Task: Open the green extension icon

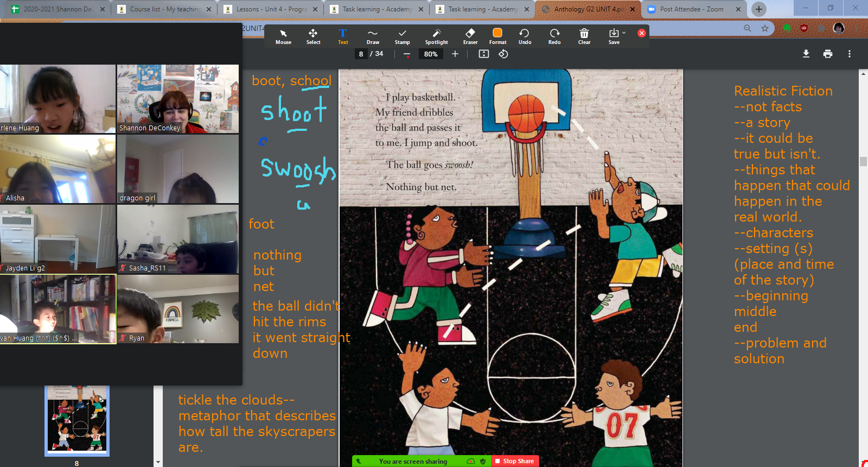Action: [787, 28]
